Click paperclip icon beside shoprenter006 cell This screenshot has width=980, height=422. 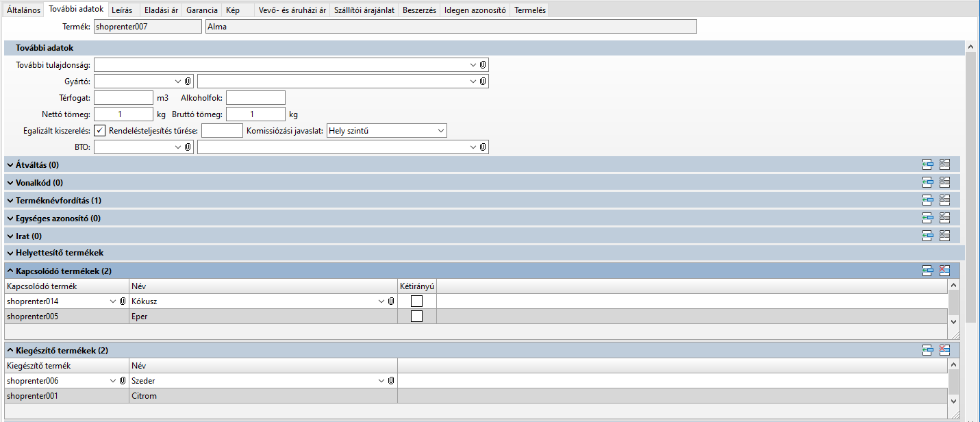(123, 380)
